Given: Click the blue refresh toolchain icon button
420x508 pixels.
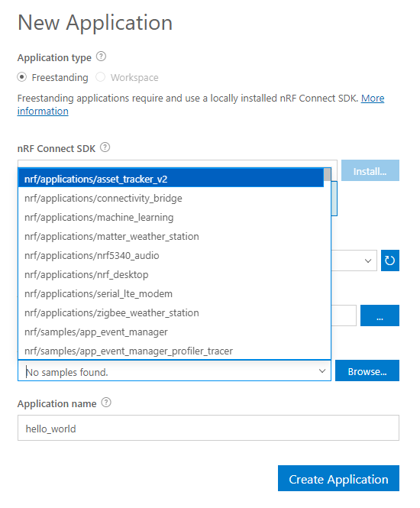Looking at the screenshot, I should click(390, 260).
